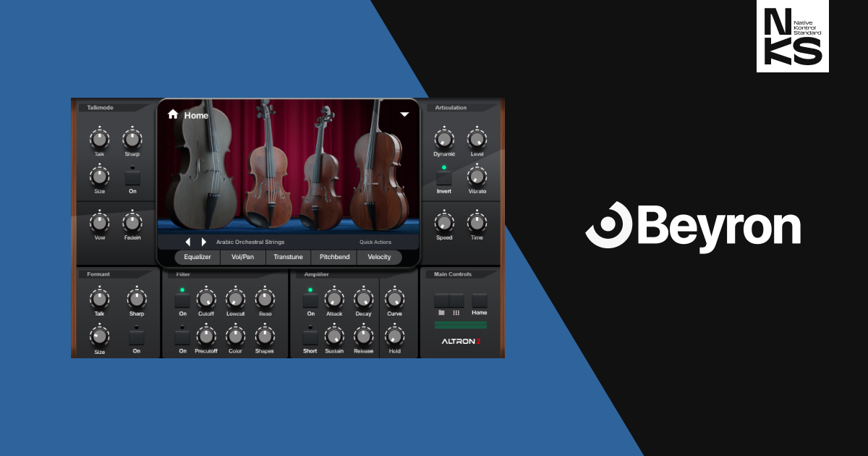Toggle Invert in the Articulation panel
The image size is (868, 456).
[443, 179]
